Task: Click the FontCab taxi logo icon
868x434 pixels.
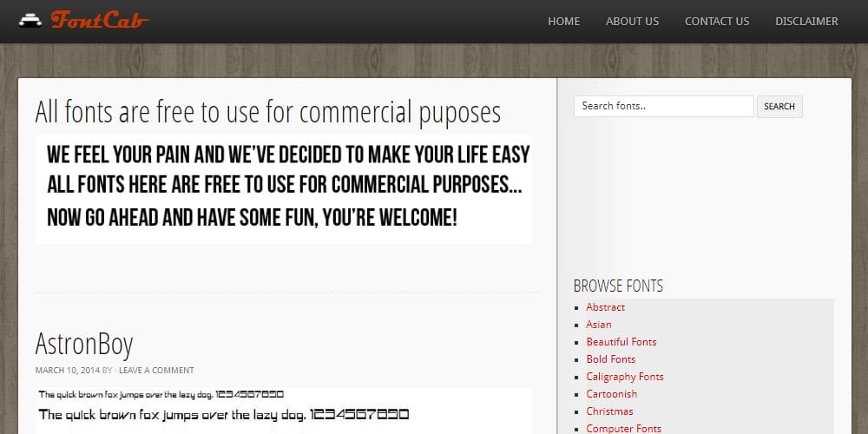Action: pyautogui.click(x=30, y=21)
